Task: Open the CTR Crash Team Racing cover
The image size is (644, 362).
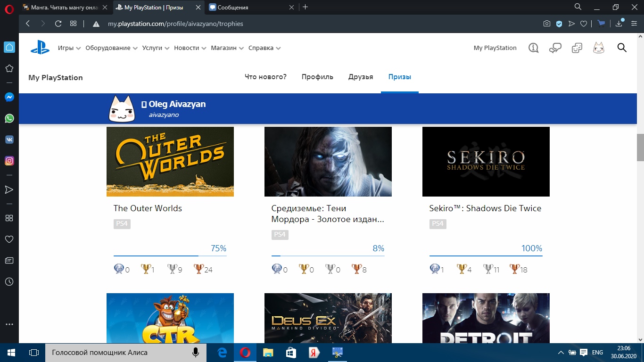Action: [170, 318]
